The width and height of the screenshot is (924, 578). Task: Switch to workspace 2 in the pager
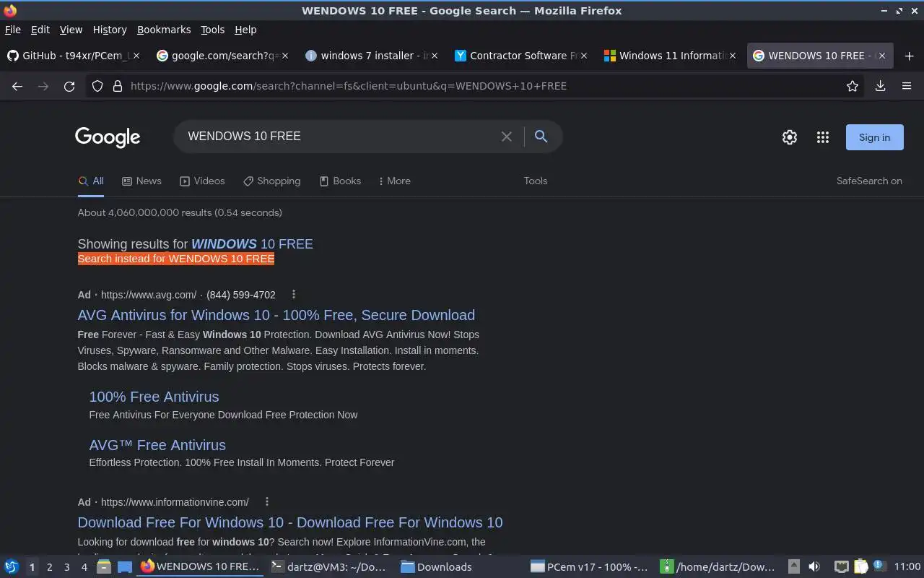click(x=50, y=567)
